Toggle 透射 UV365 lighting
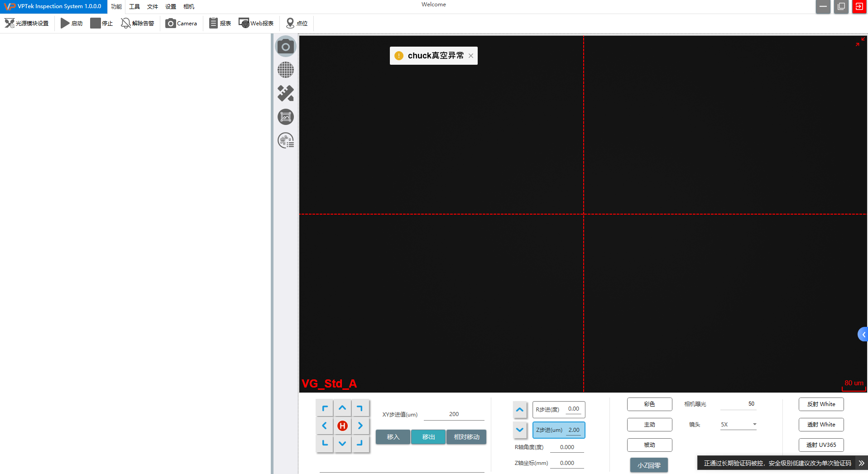The width and height of the screenshot is (868, 474). coord(821,445)
